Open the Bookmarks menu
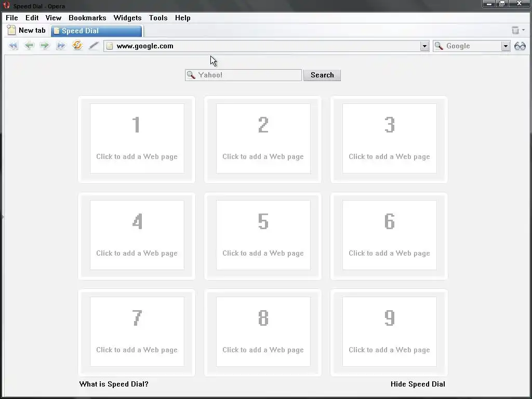 87,18
